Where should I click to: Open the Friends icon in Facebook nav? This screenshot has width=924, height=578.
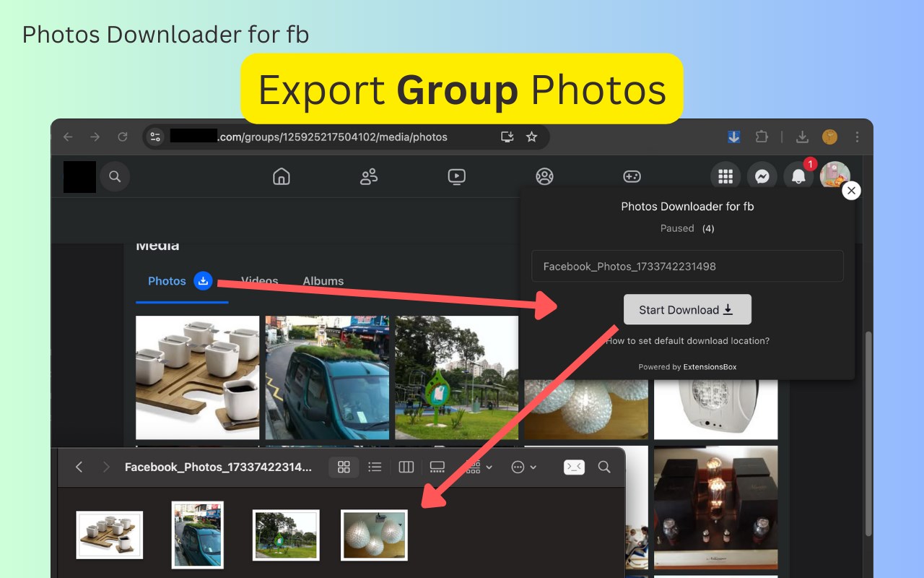point(369,176)
